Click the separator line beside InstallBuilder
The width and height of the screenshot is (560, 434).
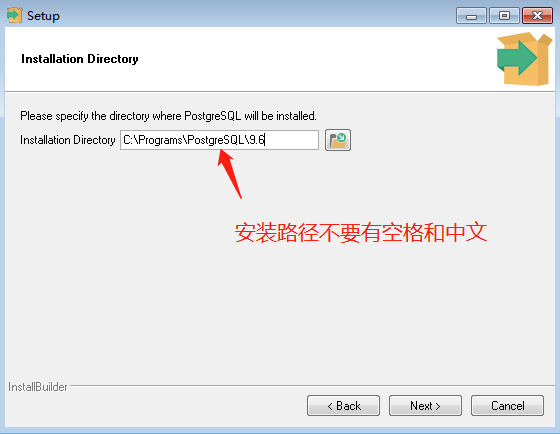click(x=312, y=385)
